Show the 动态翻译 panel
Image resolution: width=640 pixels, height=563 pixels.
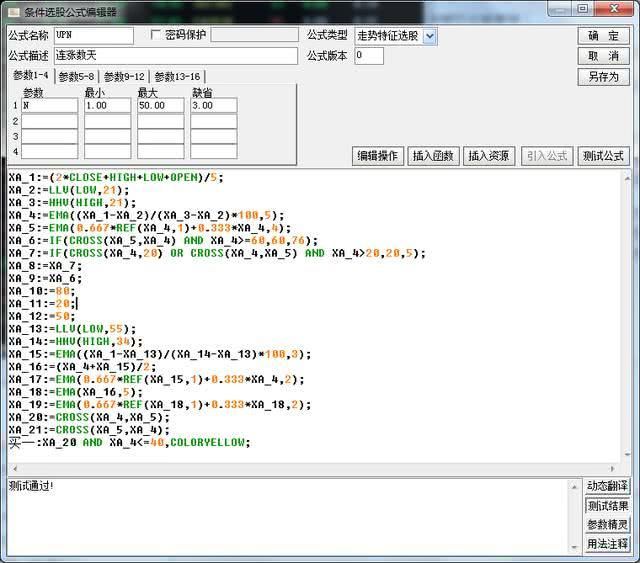coord(607,486)
